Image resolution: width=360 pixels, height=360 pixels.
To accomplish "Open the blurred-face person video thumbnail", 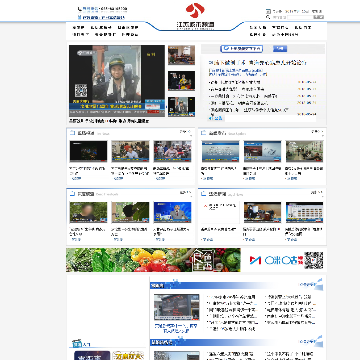I will coord(88,212).
